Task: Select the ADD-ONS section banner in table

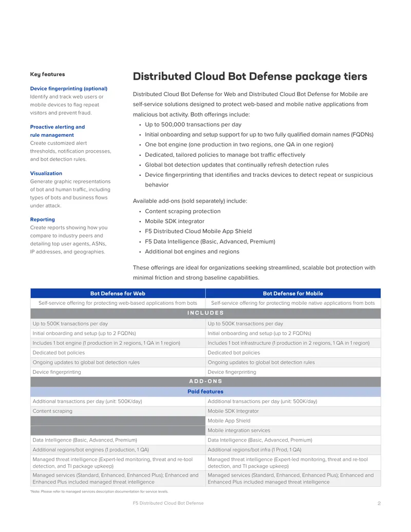Action: pyautogui.click(x=206, y=381)
